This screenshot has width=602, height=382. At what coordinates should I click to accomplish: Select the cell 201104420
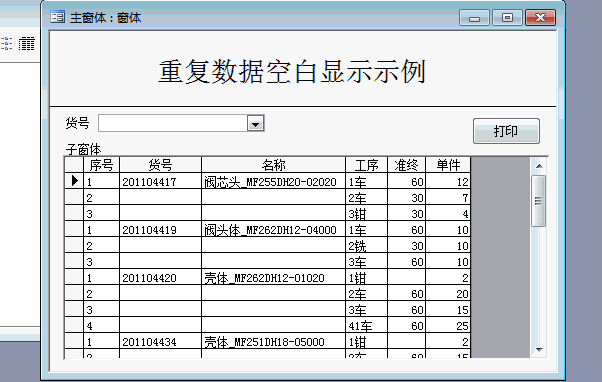click(x=160, y=277)
